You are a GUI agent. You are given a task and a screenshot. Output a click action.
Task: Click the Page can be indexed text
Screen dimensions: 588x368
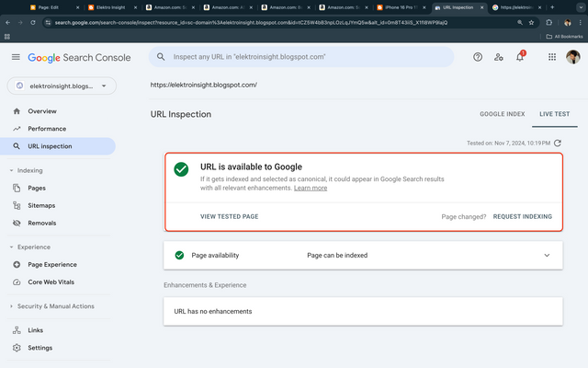[x=337, y=256]
